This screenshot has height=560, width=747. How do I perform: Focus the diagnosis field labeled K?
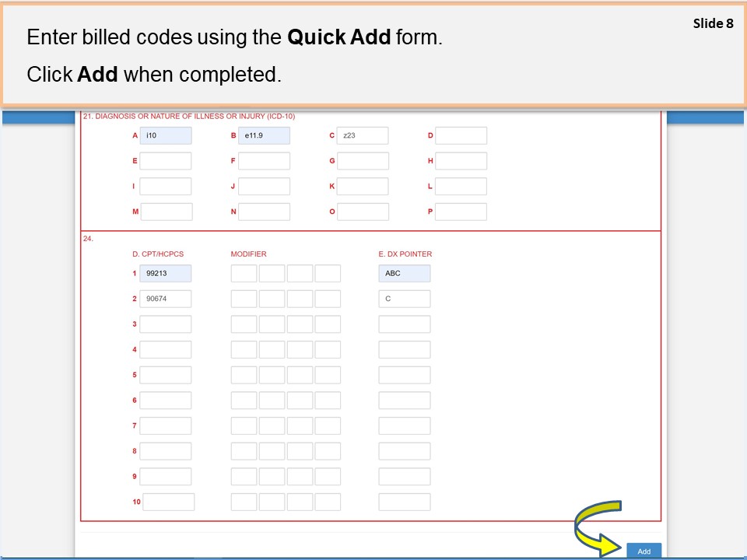[x=363, y=187]
